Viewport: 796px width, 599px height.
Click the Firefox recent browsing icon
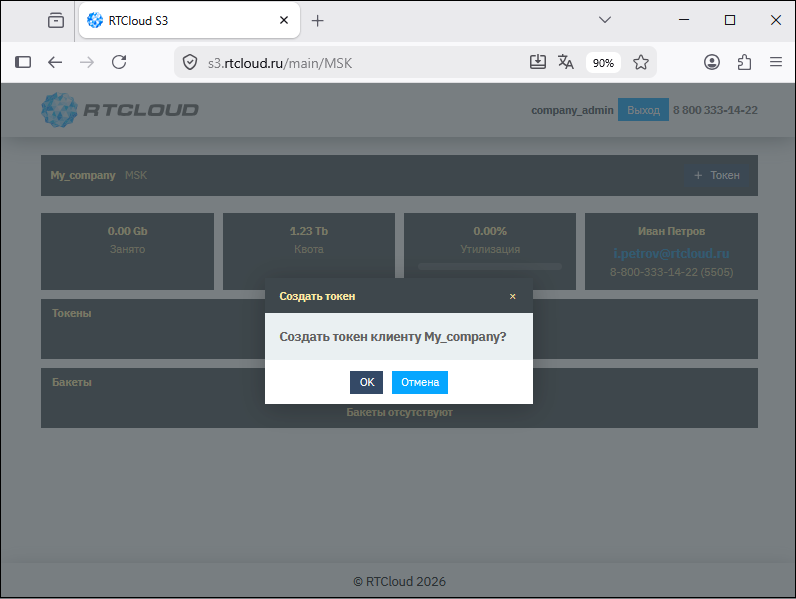pos(56,20)
